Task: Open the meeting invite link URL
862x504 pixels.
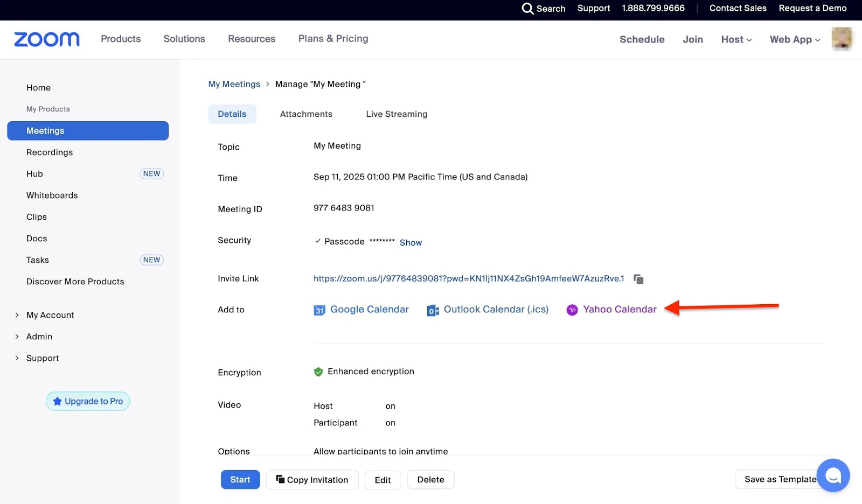Action: pos(469,278)
